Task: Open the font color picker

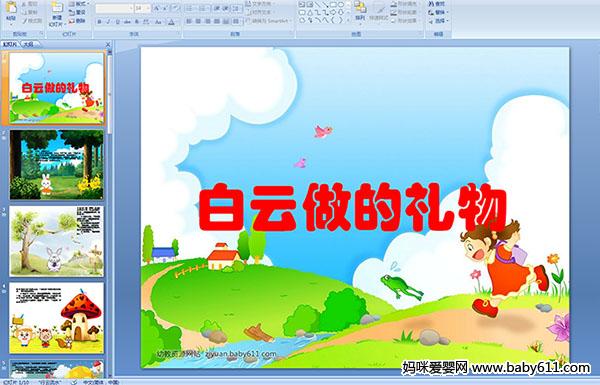Action: pos(171,22)
